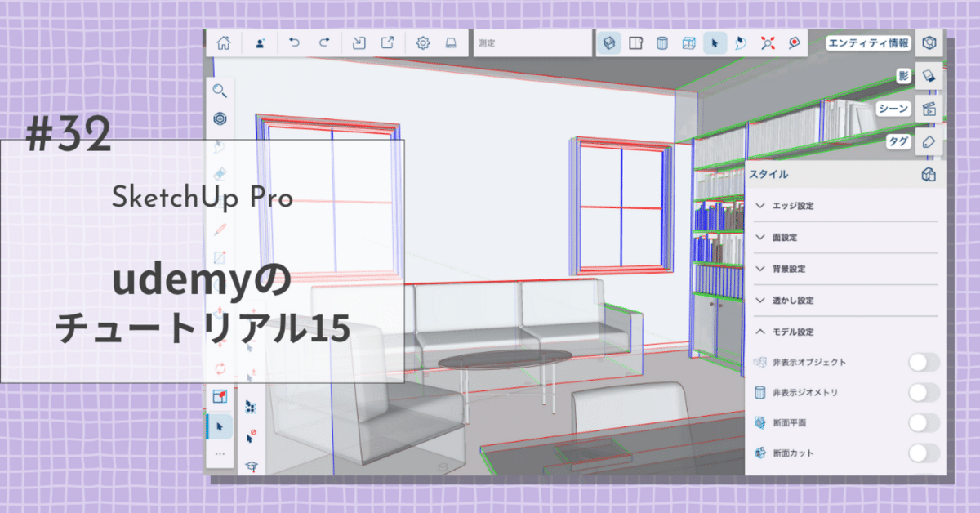Click the tags panel icon

929,141
